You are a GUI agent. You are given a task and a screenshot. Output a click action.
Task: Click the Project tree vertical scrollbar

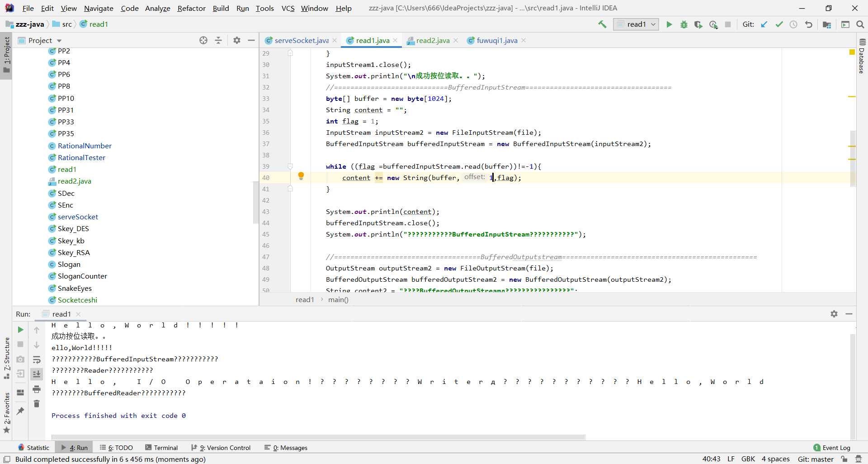click(255, 202)
